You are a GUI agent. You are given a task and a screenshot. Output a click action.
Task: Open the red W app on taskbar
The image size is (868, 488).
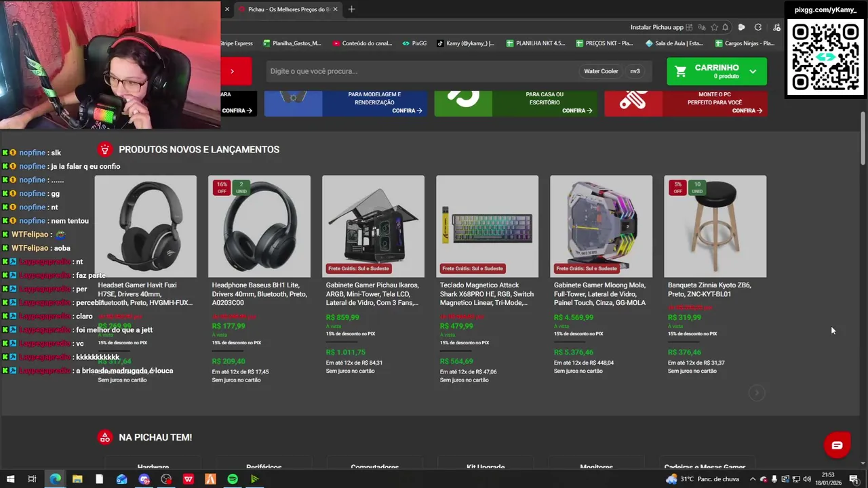point(189,479)
